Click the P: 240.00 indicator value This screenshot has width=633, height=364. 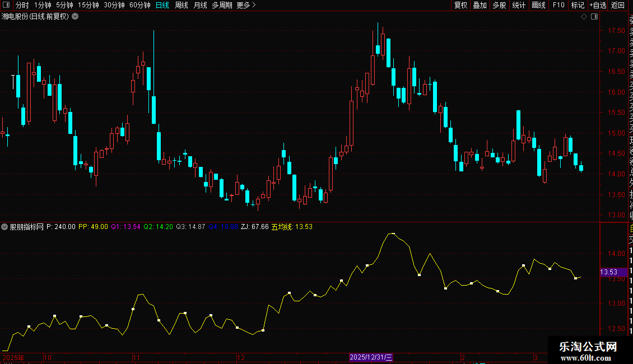point(61,227)
